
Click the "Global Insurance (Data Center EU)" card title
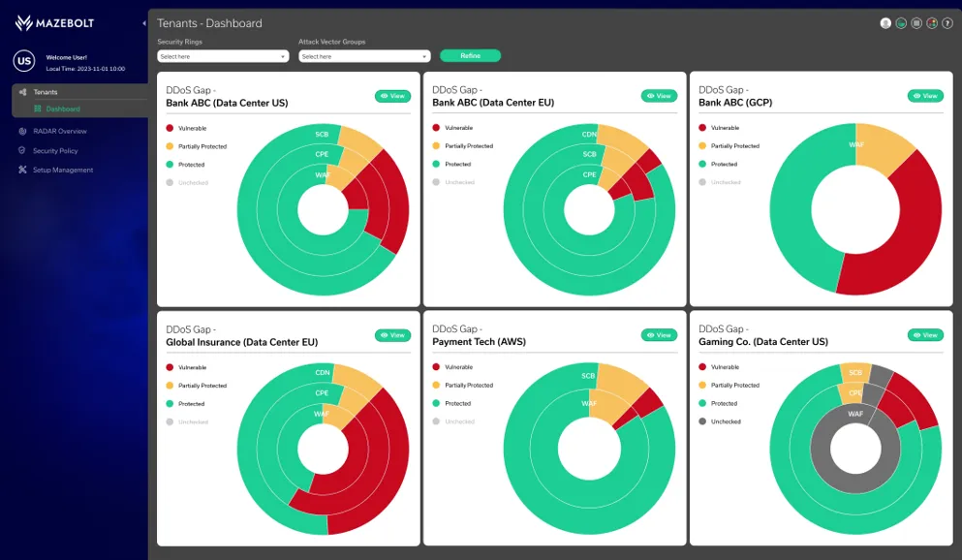point(242,342)
